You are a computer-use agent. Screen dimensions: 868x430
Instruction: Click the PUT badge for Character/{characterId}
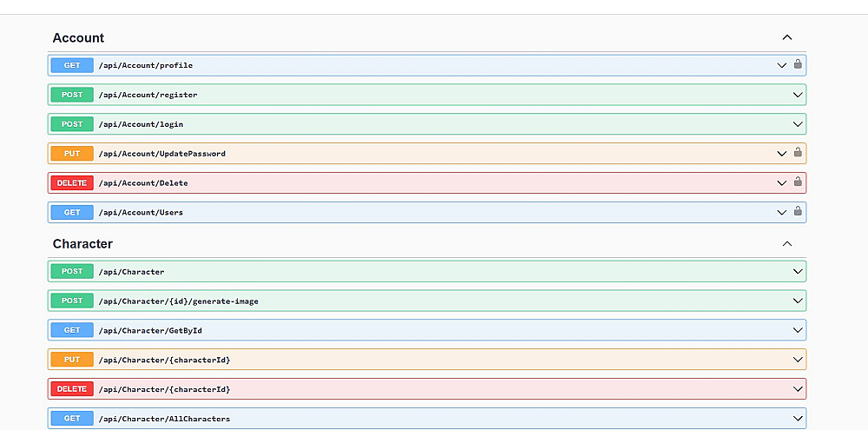(72, 360)
